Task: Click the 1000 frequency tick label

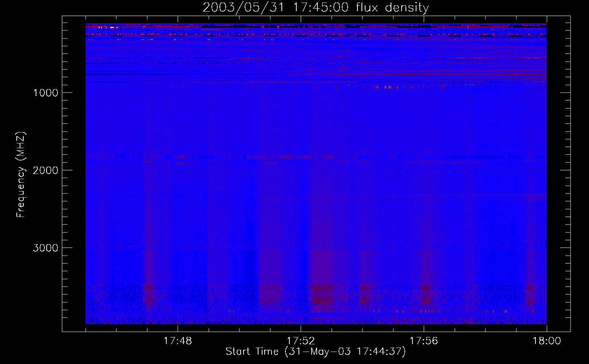Action: click(x=46, y=93)
